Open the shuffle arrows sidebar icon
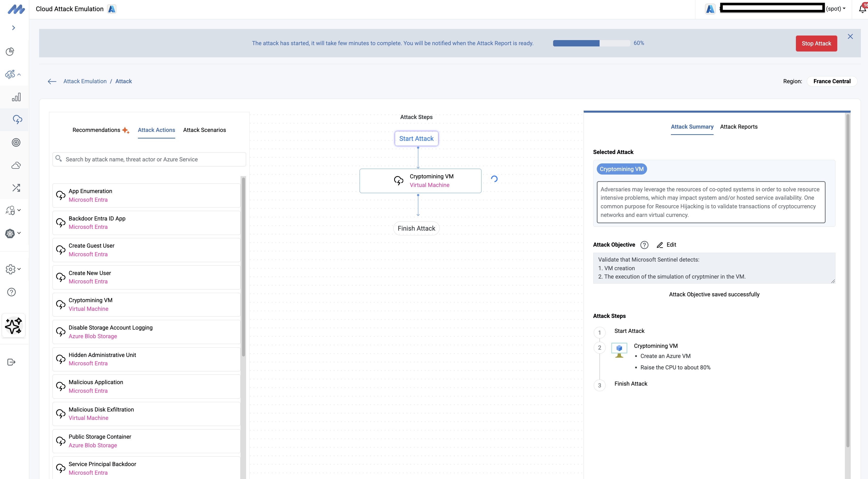This screenshot has height=479, width=868. tap(16, 188)
